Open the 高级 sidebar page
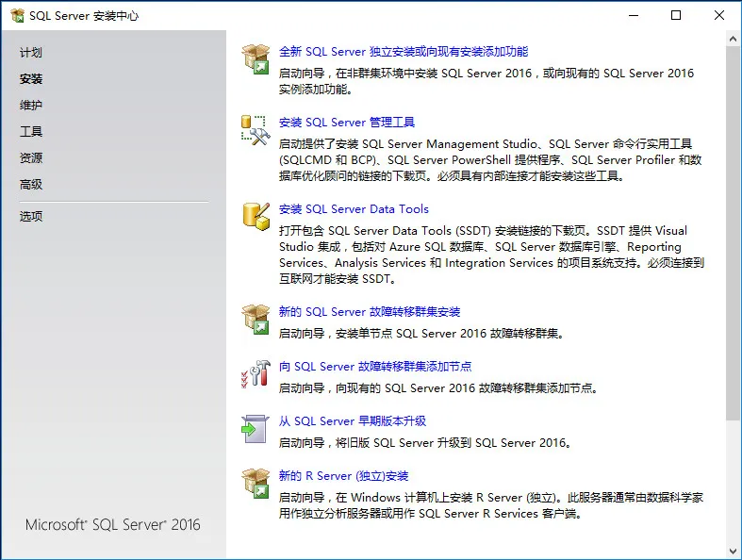This screenshot has width=742, height=560. (31, 184)
